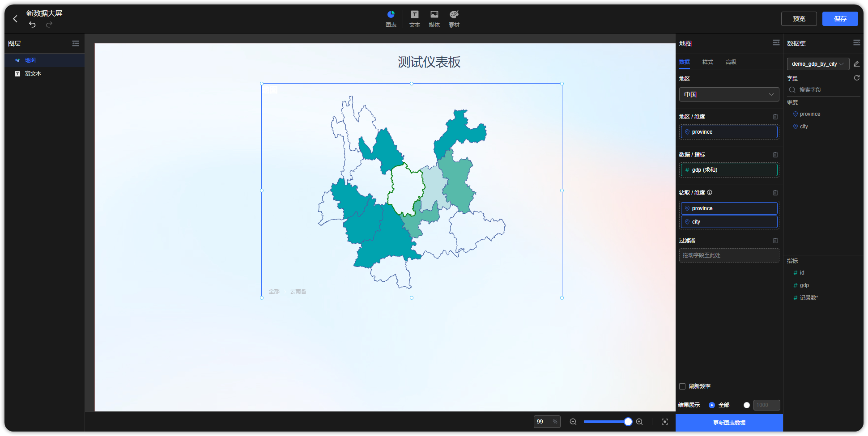Open the 文本 text tool
The image size is (868, 436).
click(415, 19)
